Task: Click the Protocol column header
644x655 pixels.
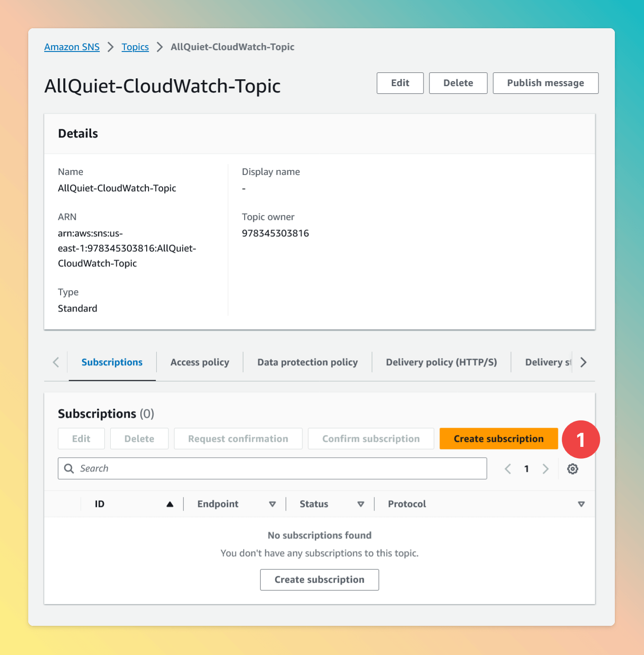Action: pos(407,504)
